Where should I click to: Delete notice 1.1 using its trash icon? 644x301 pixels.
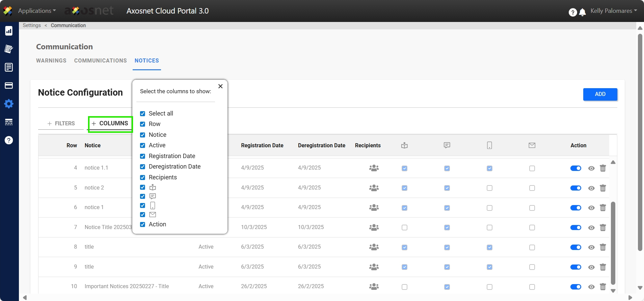pos(603,168)
